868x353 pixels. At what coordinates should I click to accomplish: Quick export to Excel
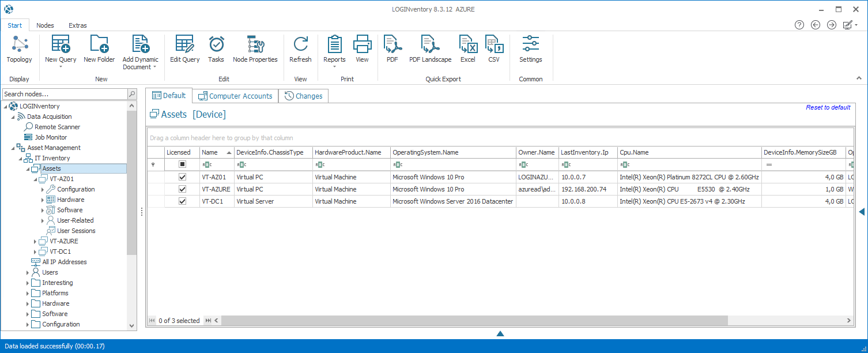(x=468, y=49)
